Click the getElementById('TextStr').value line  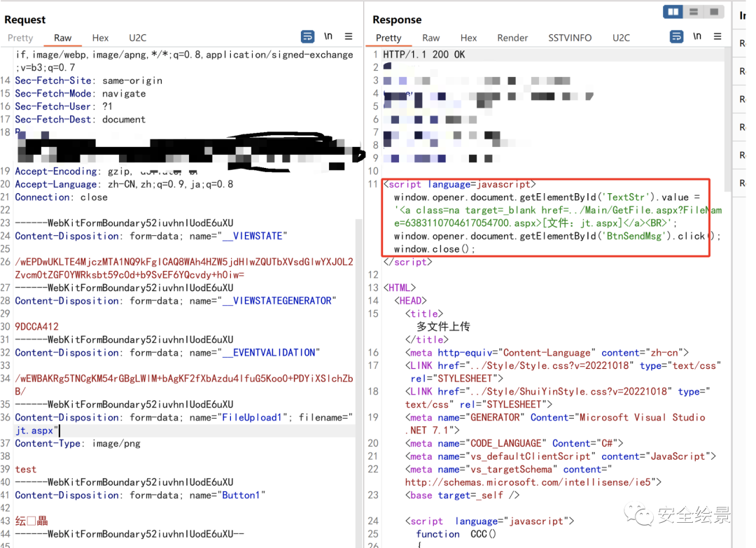coord(547,197)
